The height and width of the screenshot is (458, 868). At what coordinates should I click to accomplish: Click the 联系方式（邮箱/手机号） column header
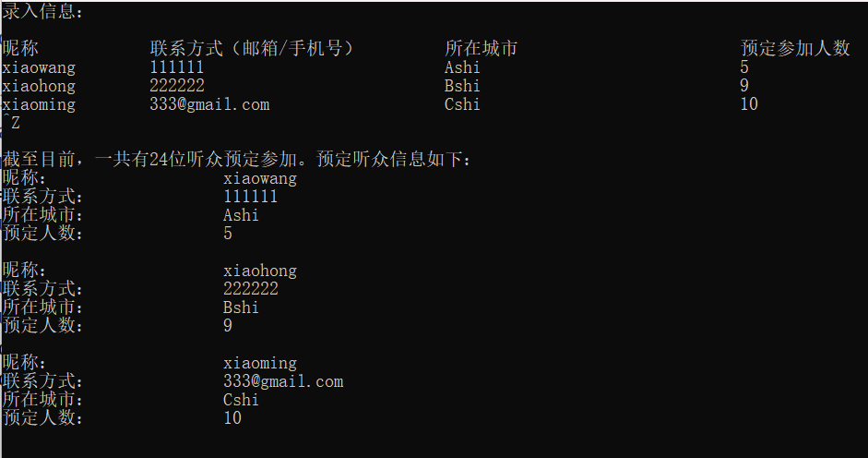tap(252, 48)
